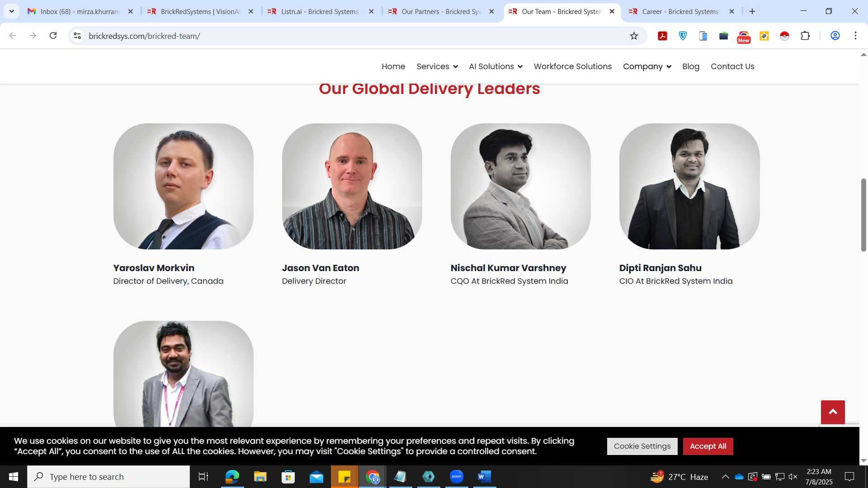868x488 pixels.
Task: Close the Career - Brickred Systems tab
Action: [x=731, y=11]
